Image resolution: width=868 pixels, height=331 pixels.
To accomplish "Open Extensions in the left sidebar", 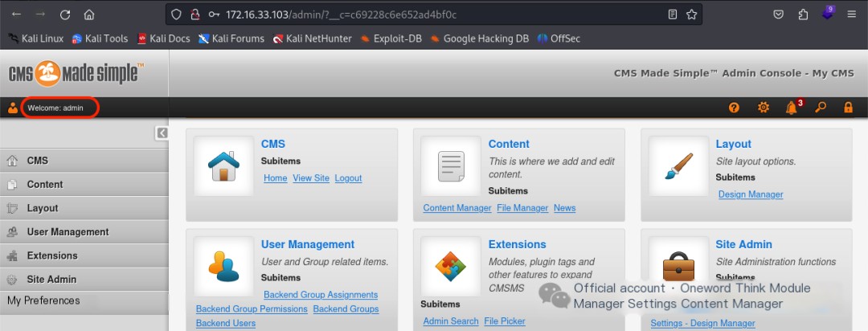I will (x=84, y=255).
